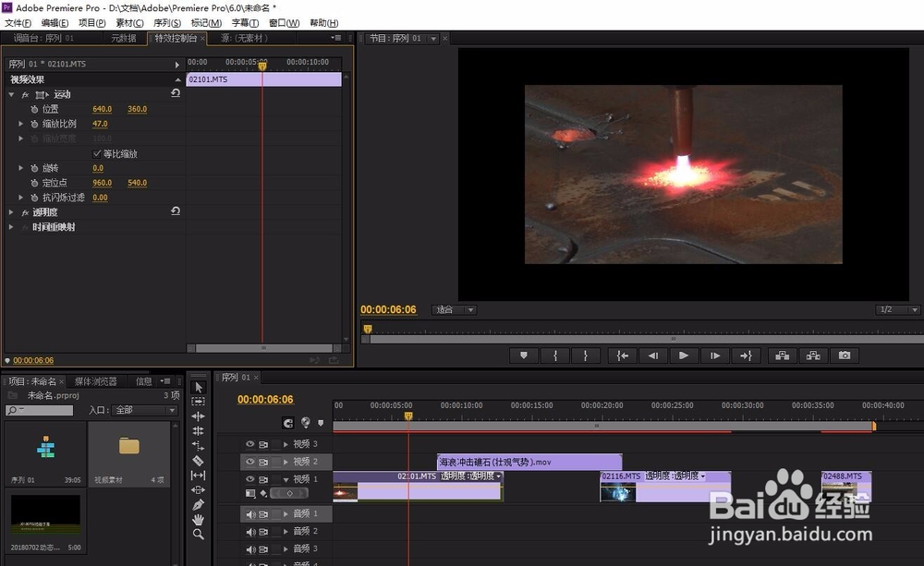Select the Rolling Edit tool
This screenshot has height=566, width=924.
(x=198, y=431)
